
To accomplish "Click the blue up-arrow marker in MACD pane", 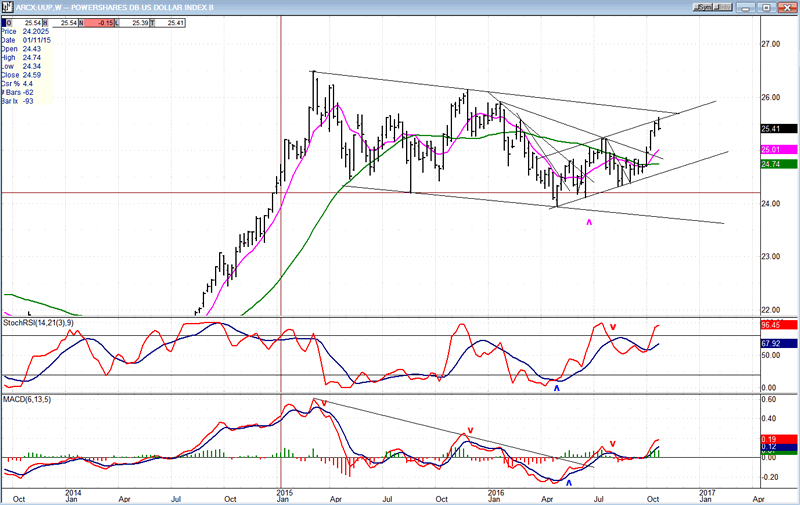I will coord(569,482).
